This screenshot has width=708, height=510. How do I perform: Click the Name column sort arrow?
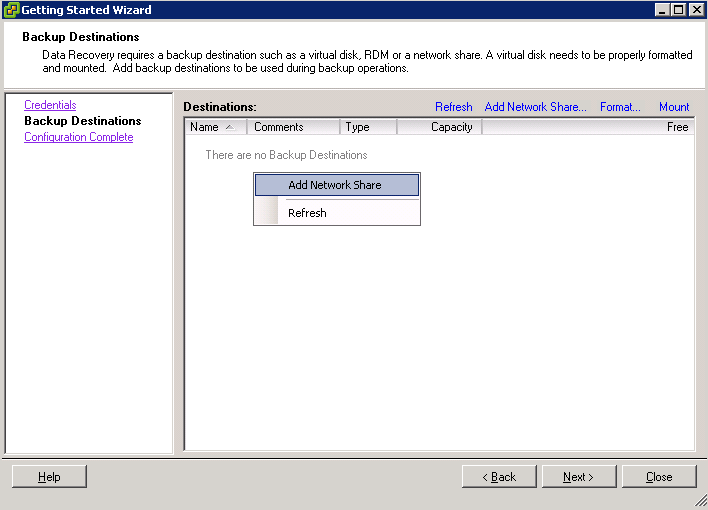point(230,127)
